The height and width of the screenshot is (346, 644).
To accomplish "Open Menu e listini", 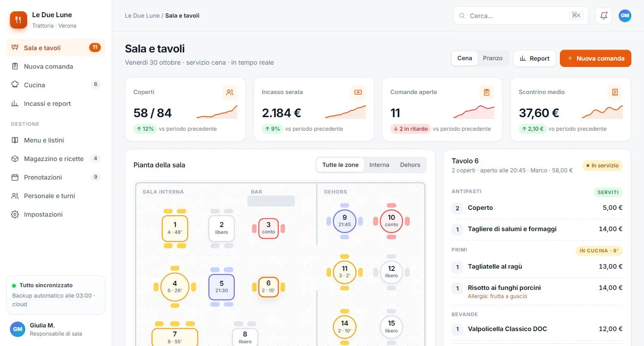I will 56,140.
